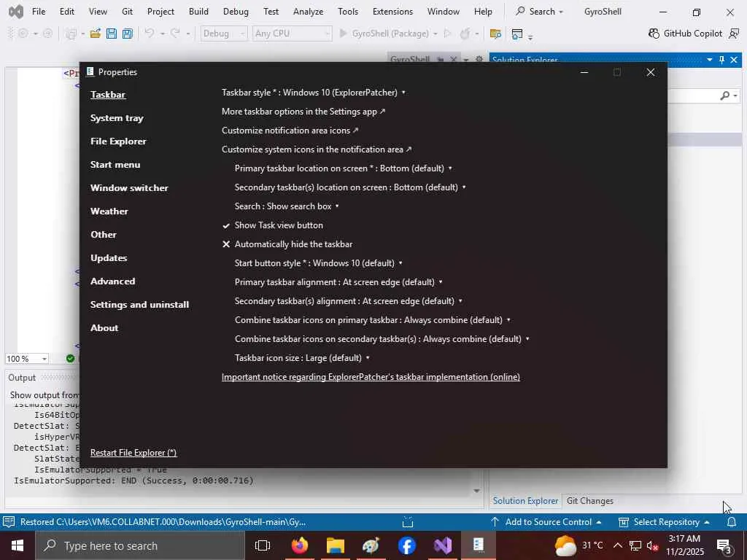The width and height of the screenshot is (747, 560).
Task: Click Restart File Explorer (*) link
Action: 133,453
